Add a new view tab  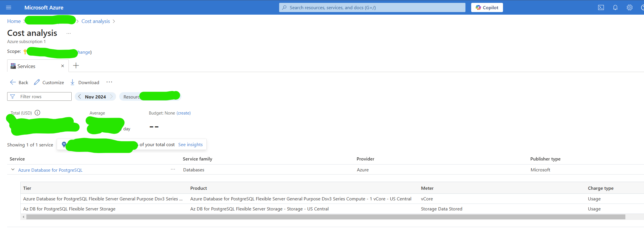coord(76,66)
